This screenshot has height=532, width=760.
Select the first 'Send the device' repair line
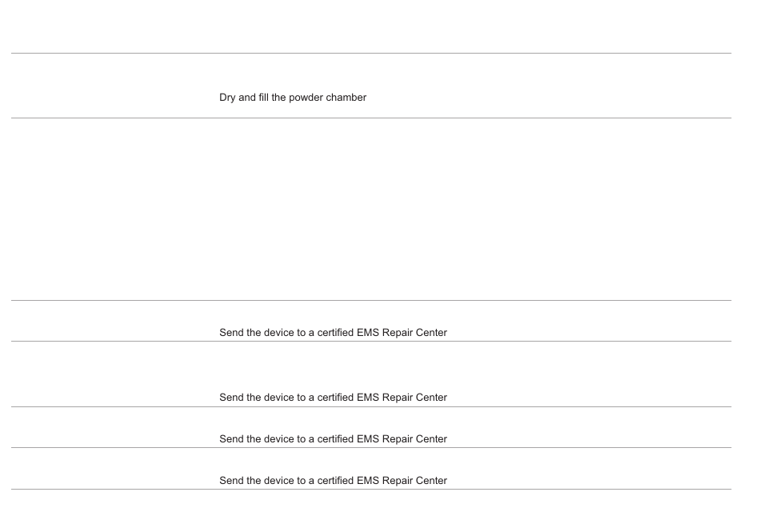point(333,332)
